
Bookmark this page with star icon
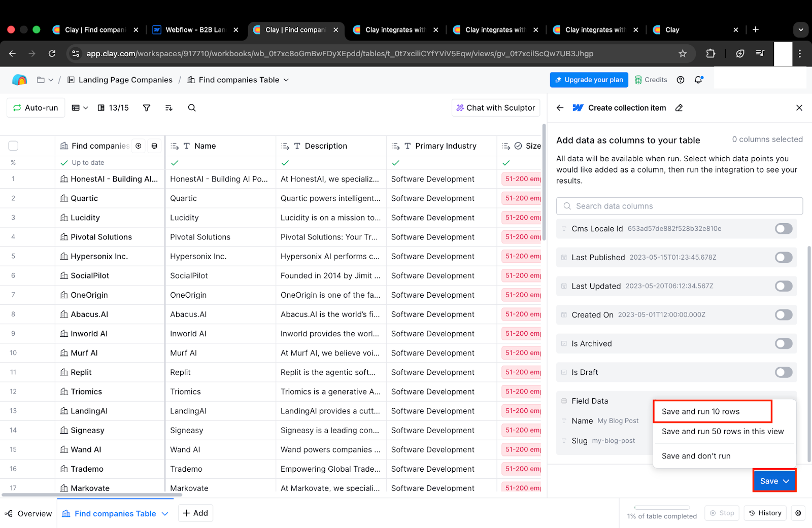(x=683, y=53)
